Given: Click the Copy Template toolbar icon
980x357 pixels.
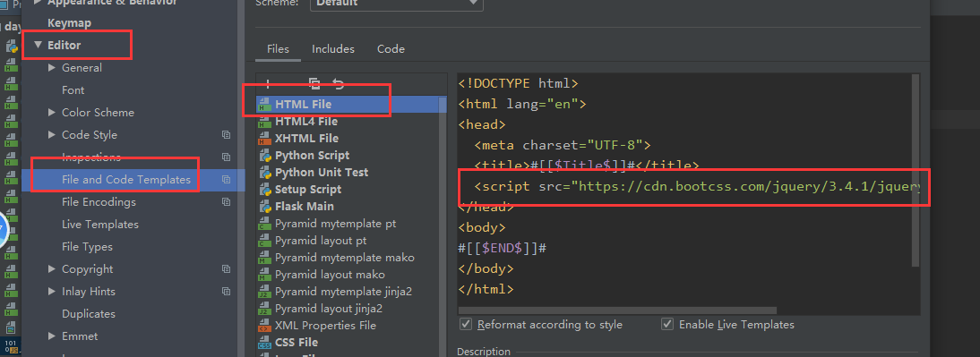Looking at the screenshot, I should pyautogui.click(x=314, y=83).
